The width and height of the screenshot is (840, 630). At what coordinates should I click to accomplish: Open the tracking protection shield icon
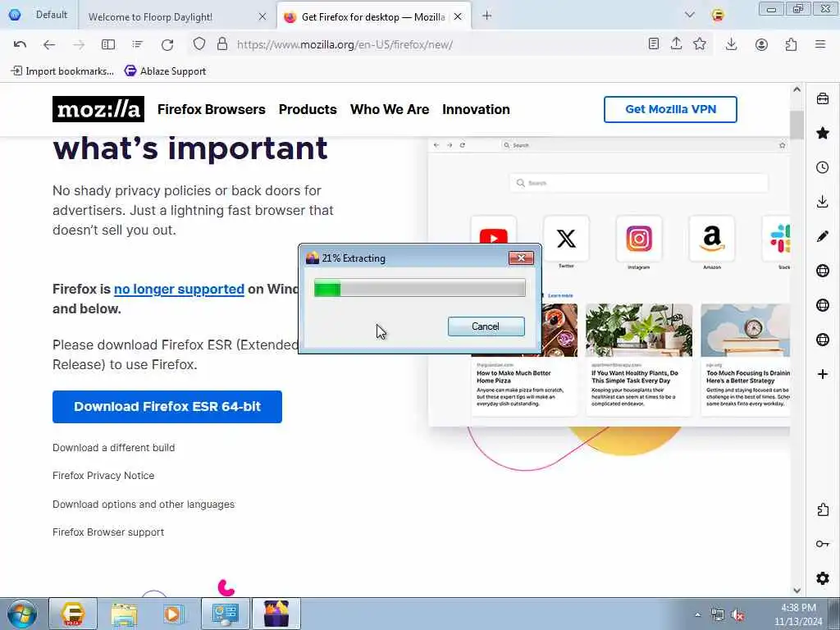click(x=199, y=44)
